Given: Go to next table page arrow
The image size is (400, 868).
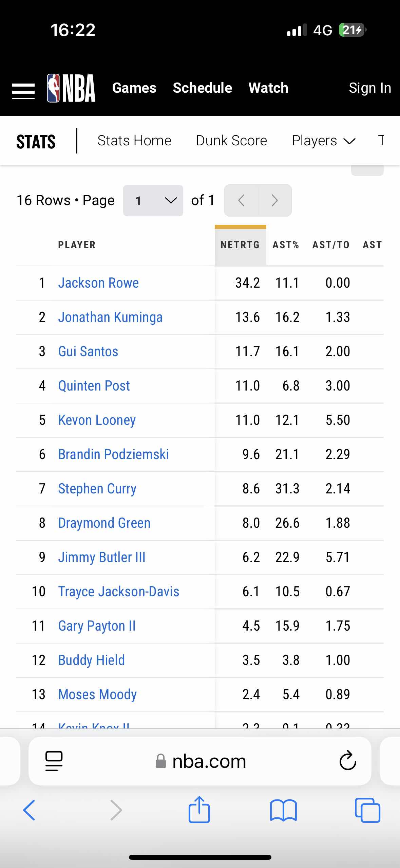Looking at the screenshot, I should pyautogui.click(x=275, y=200).
